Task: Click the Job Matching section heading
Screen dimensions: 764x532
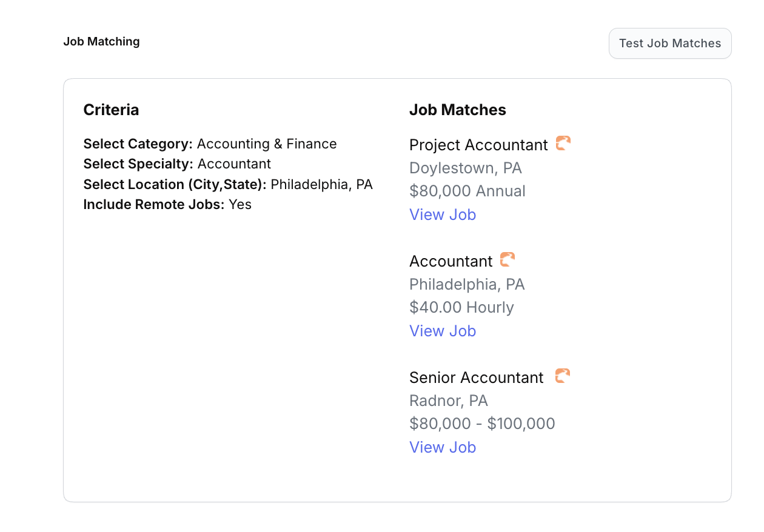Action: pyautogui.click(x=101, y=42)
